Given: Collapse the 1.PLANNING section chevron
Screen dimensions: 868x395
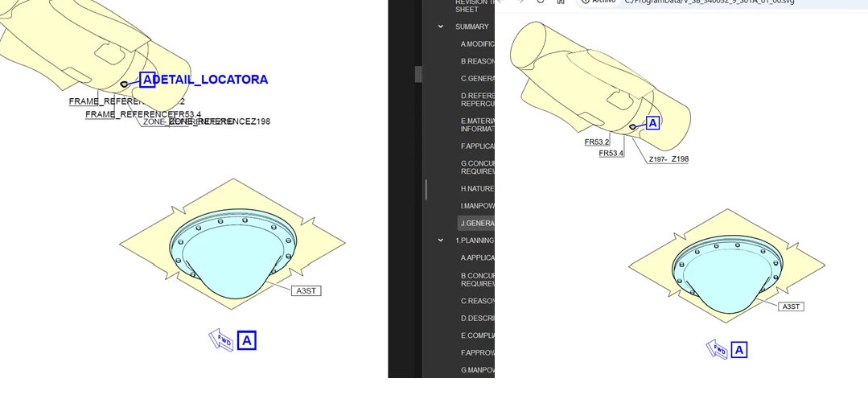Looking at the screenshot, I should pos(441,240).
